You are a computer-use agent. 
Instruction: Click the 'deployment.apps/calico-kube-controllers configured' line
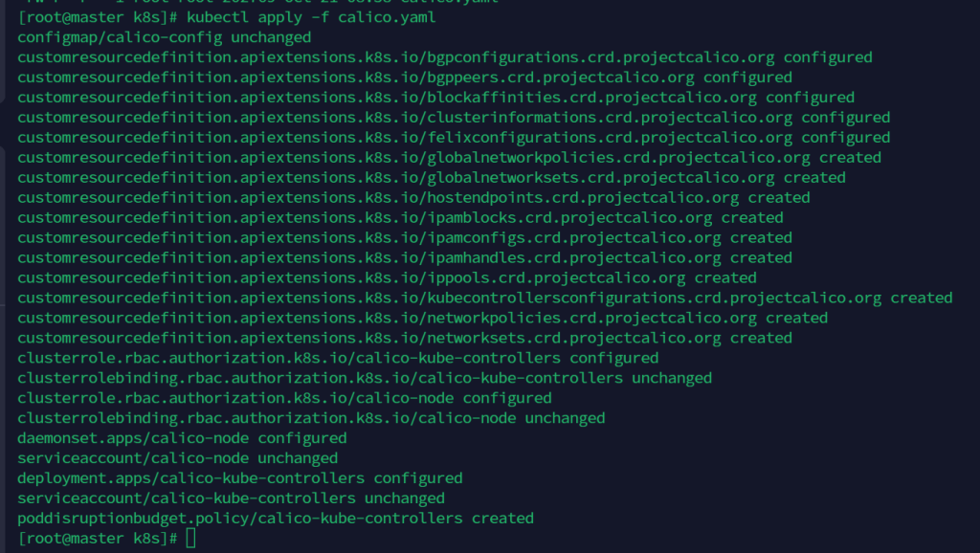239,478
